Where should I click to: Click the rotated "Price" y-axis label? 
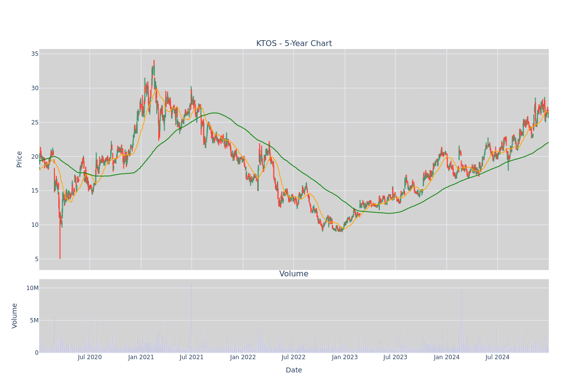20,159
